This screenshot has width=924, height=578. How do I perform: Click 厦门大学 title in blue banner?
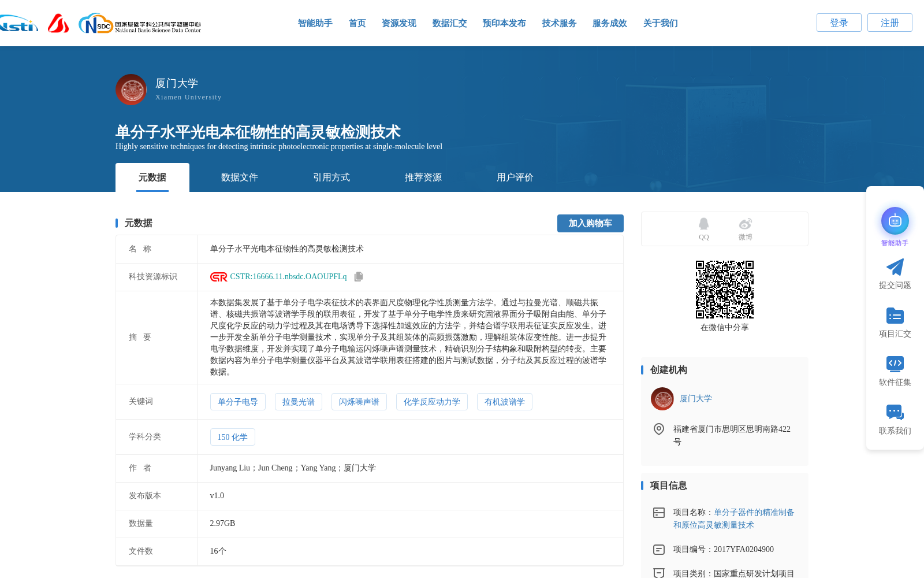click(177, 83)
